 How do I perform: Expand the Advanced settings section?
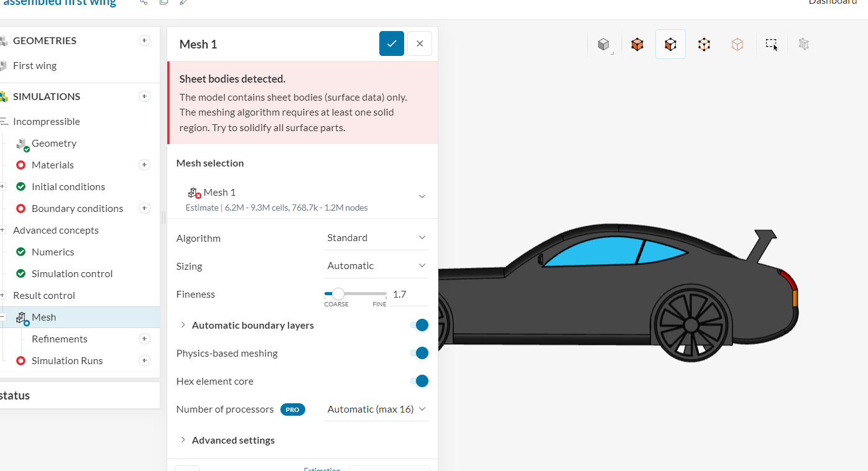click(x=233, y=440)
